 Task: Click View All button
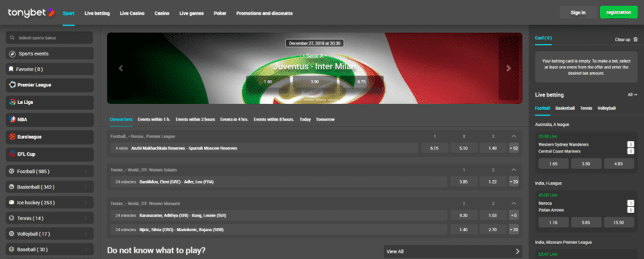(x=453, y=251)
